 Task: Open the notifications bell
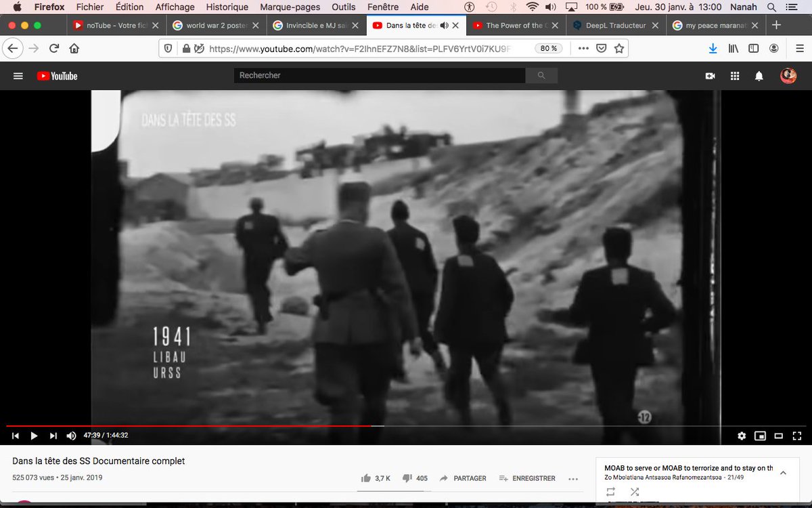coord(759,76)
